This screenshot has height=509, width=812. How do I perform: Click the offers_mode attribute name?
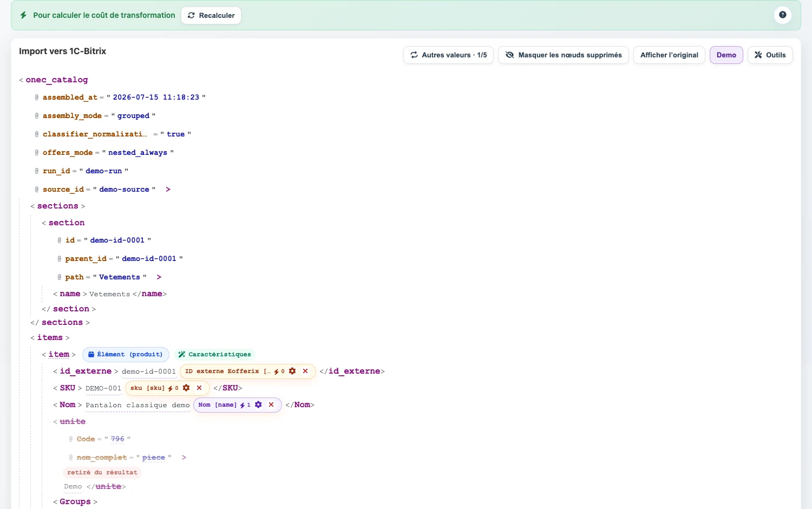tap(68, 152)
